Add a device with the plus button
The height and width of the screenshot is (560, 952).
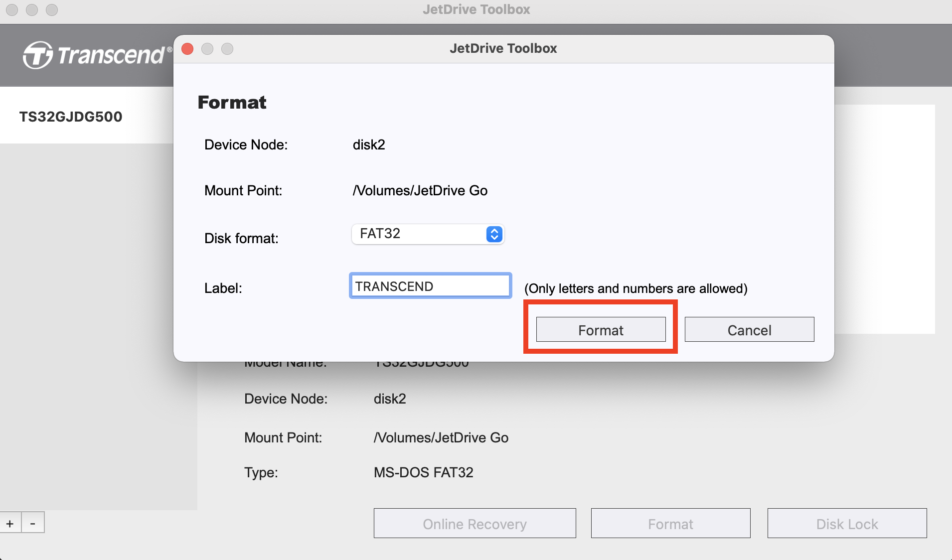10,523
